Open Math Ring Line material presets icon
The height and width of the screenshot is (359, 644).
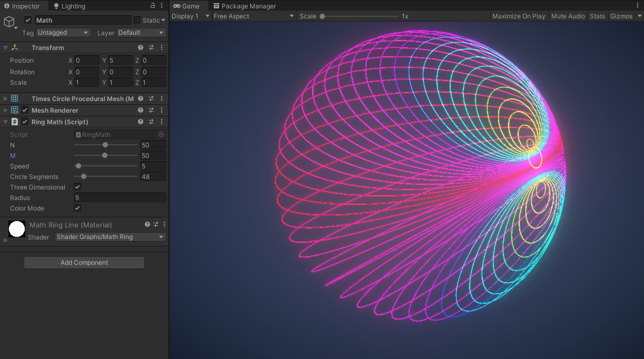155,225
